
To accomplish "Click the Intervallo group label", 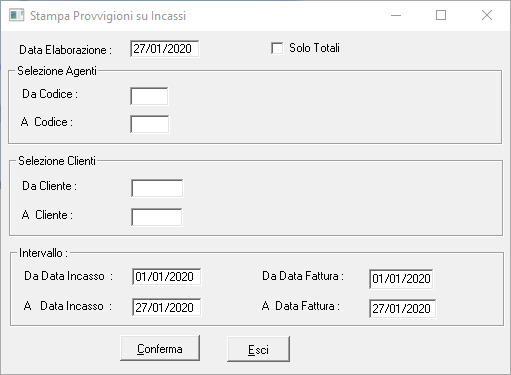I will pos(43,253).
